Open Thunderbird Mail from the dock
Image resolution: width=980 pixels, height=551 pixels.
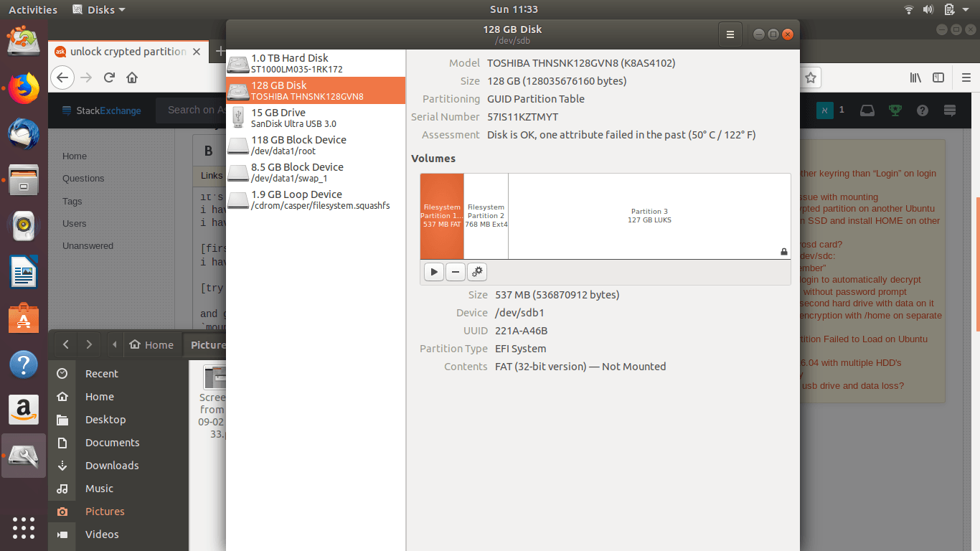click(24, 134)
